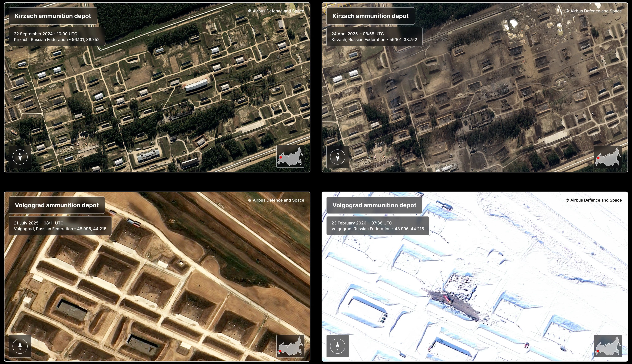The height and width of the screenshot is (364, 632).
Task: Select Volgograd ammunition depot title in bottom-left panel
Action: click(57, 205)
